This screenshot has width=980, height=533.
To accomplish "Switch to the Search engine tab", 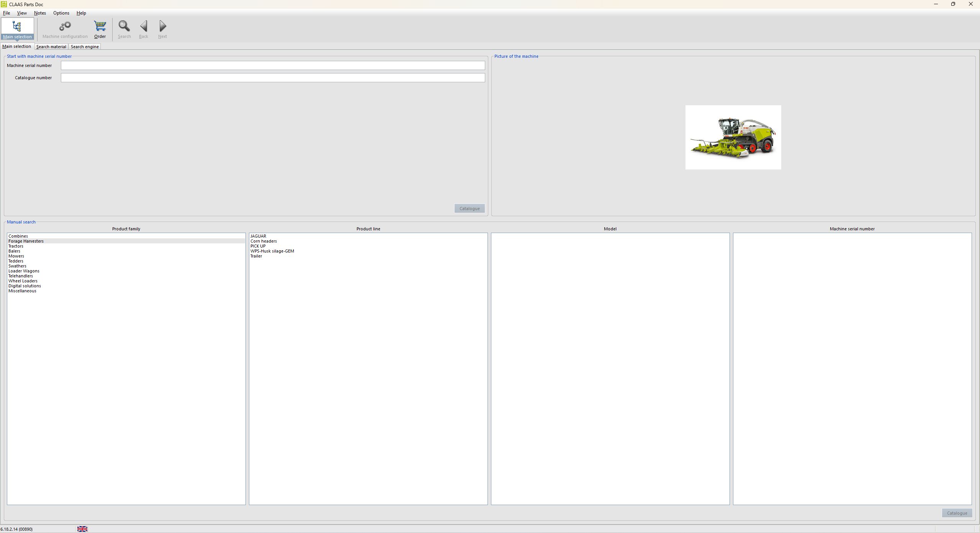I will pyautogui.click(x=85, y=47).
